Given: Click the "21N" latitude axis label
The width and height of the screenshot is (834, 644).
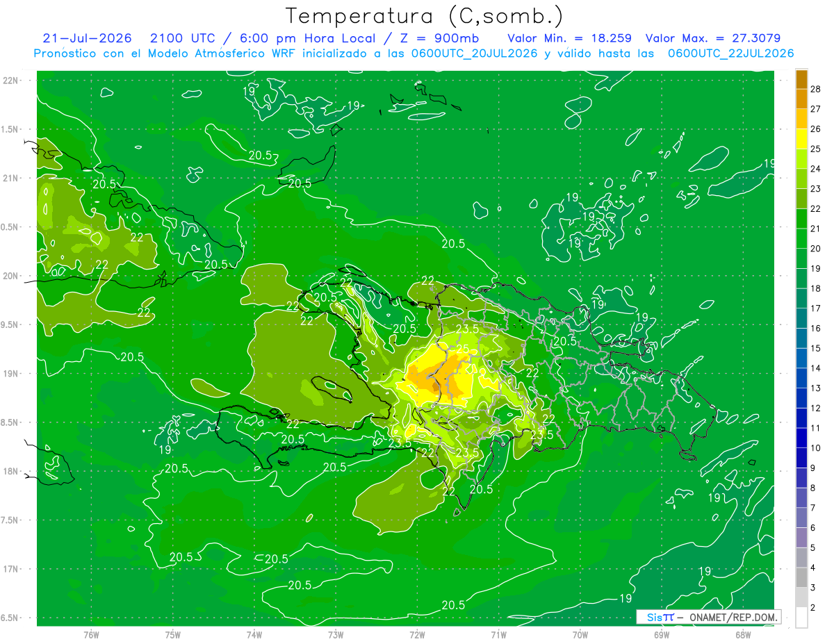Looking at the screenshot, I should coord(11,179).
